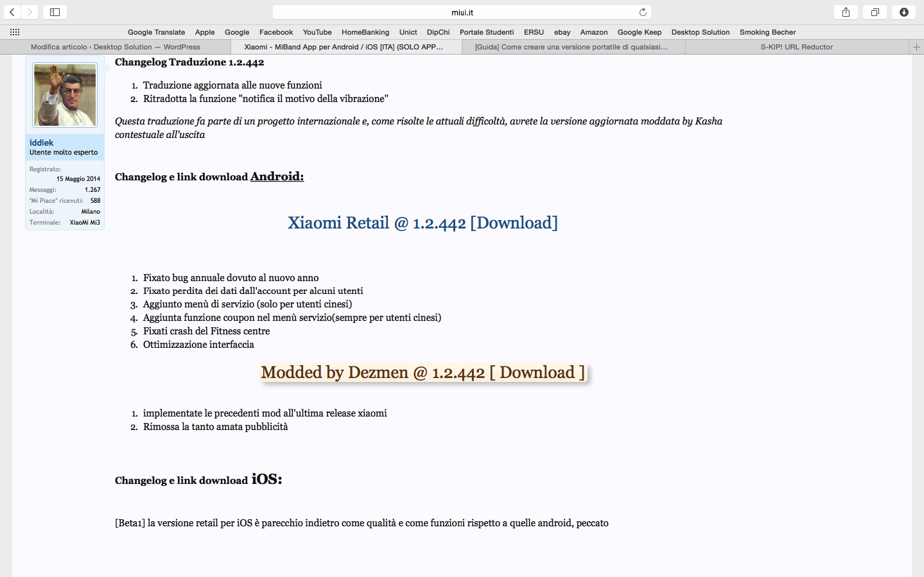Click the 'Milano' location value
924x577 pixels.
click(x=91, y=212)
